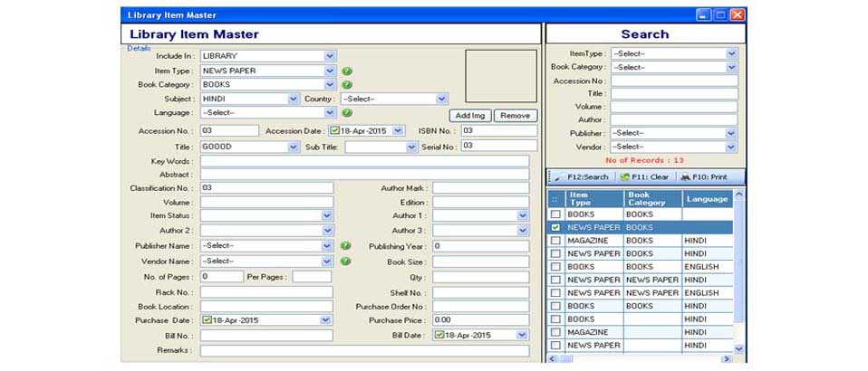Viewport: 868px width, 371px height.
Task: Click the Add Img button
Action: [x=470, y=116]
